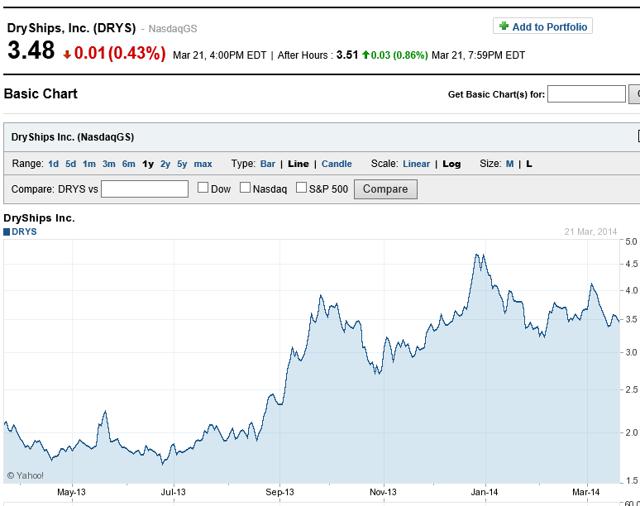Select chart size L

pyautogui.click(x=529, y=164)
